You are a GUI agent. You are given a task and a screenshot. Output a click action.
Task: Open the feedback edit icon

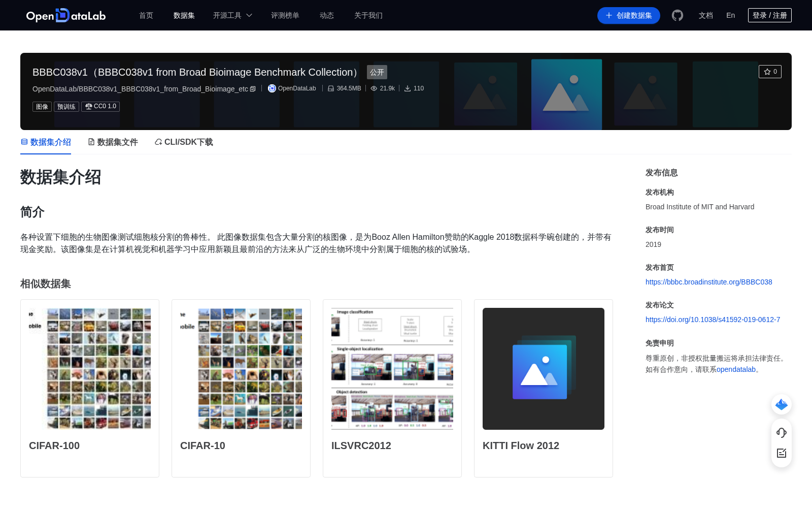coord(782,453)
